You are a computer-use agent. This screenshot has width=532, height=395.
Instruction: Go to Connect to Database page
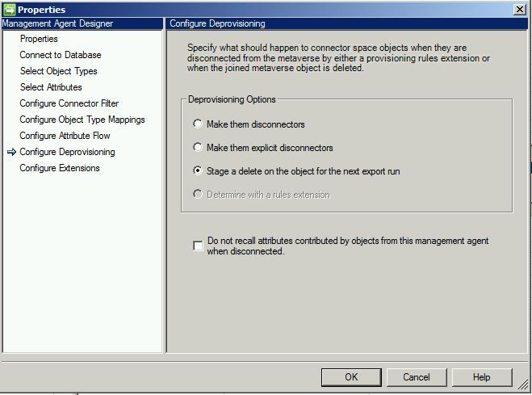tap(61, 55)
